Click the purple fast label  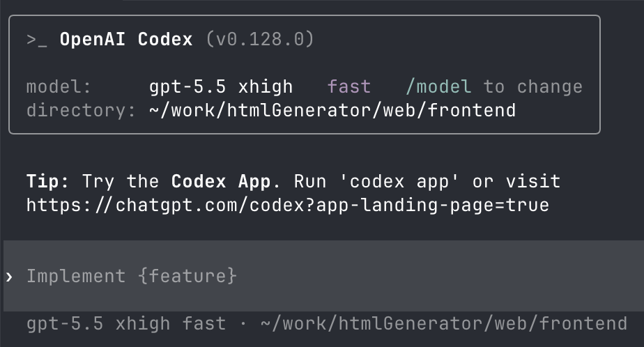[348, 86]
